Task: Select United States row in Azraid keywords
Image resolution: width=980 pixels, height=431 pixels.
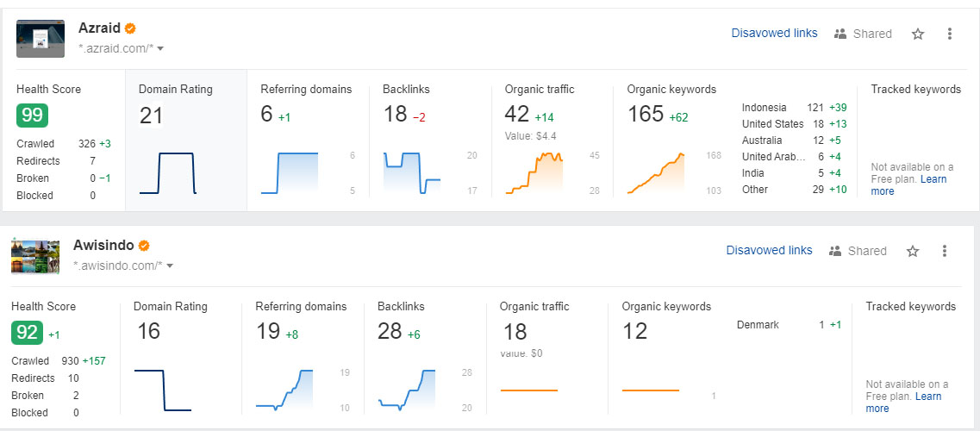Action: (795, 123)
